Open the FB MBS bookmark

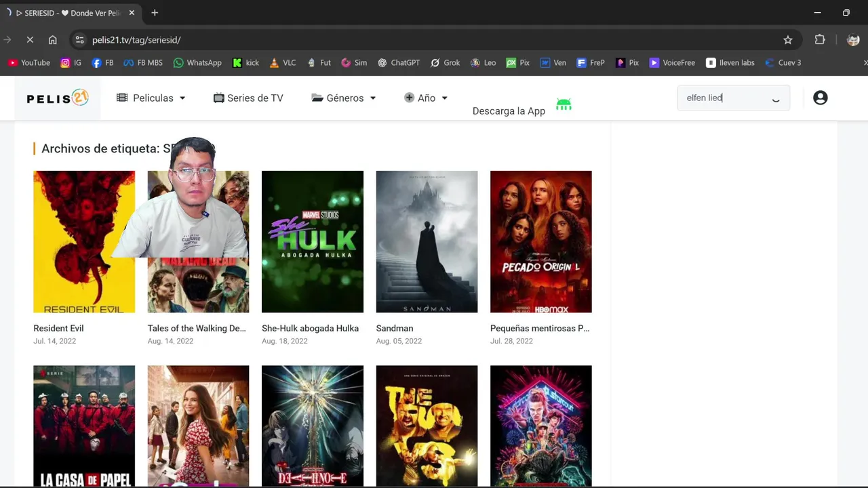pos(143,62)
